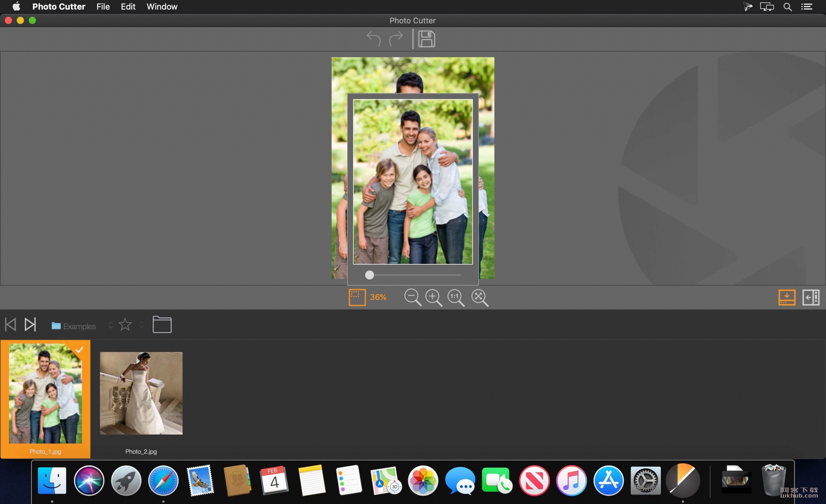Click the Photo_2.jpg file name
This screenshot has height=504, width=826.
pos(141,452)
